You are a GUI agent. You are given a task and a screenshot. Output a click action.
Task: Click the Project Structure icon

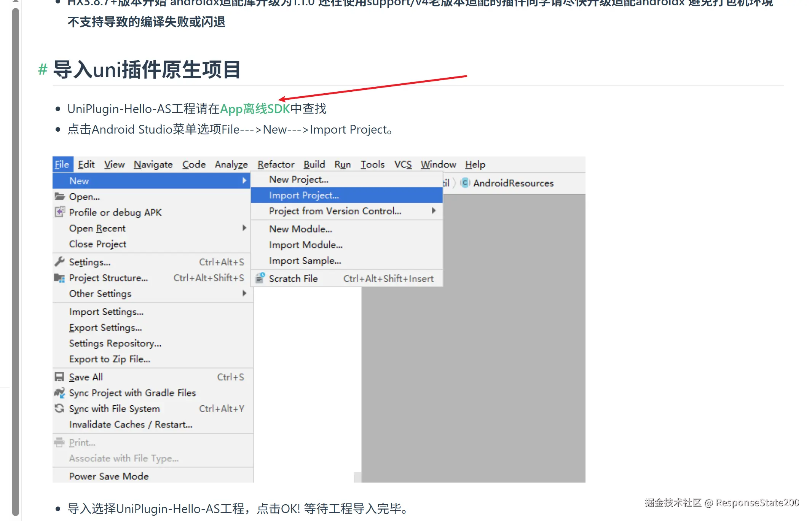[x=59, y=278]
